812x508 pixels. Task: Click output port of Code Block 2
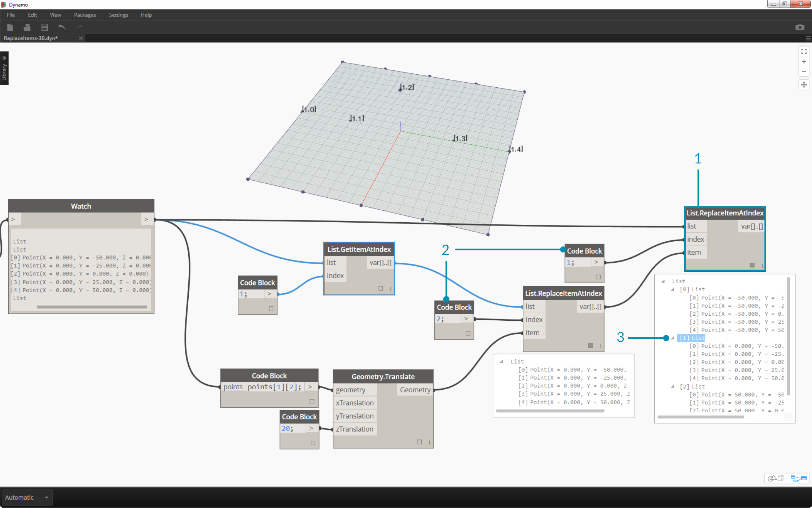(x=466, y=319)
